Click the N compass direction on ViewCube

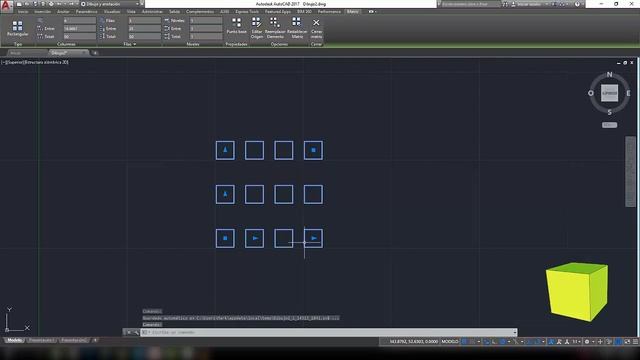click(609, 75)
